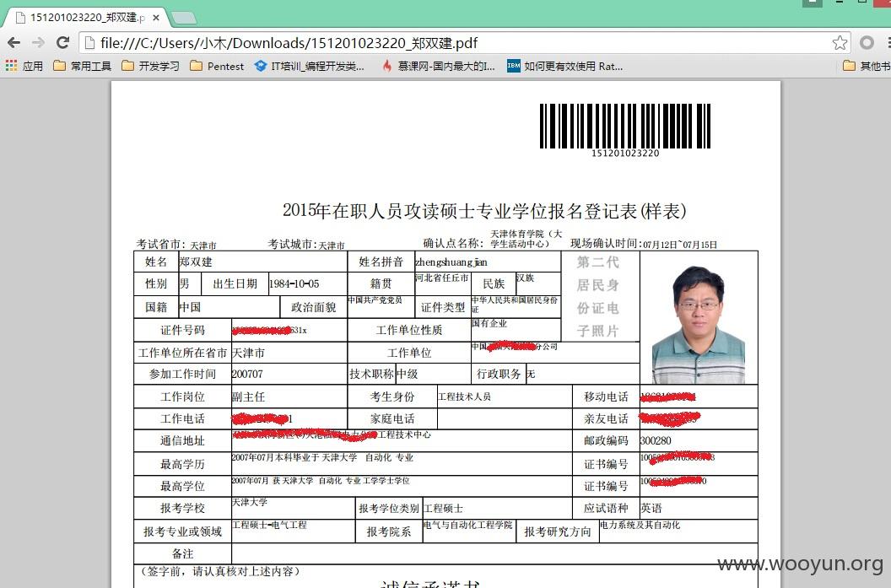Click the 工程技术人员 cell
Image resolution: width=891 pixels, height=588 pixels.
[x=465, y=396]
